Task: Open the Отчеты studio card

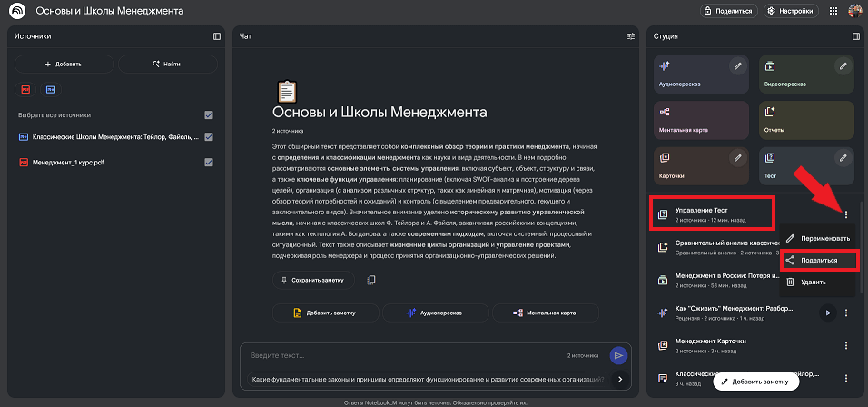Action: click(806, 119)
